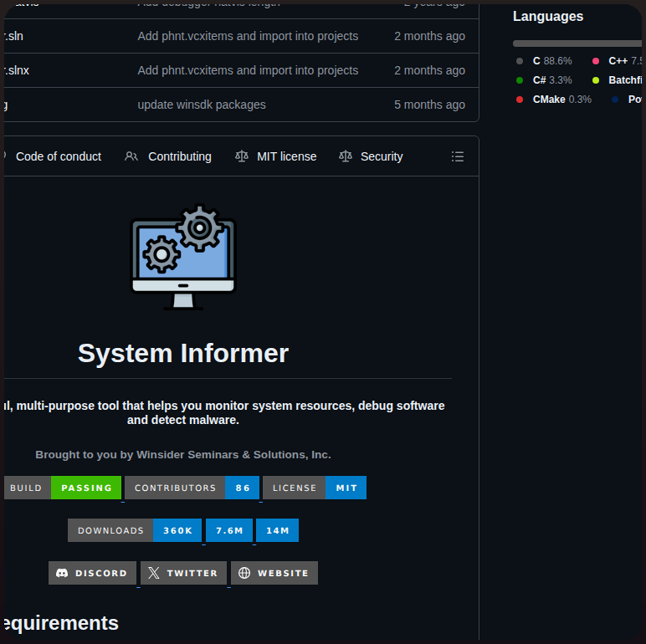Click the C 88.6% language entry

544,61
